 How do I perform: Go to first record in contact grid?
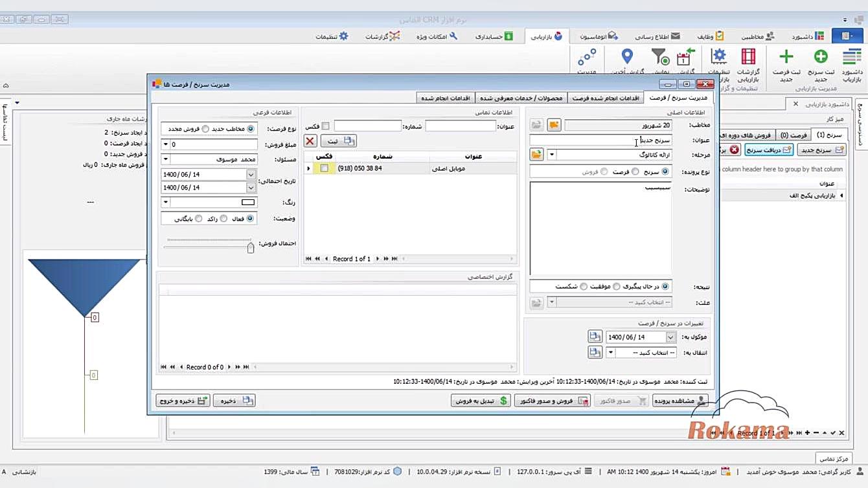coord(308,259)
